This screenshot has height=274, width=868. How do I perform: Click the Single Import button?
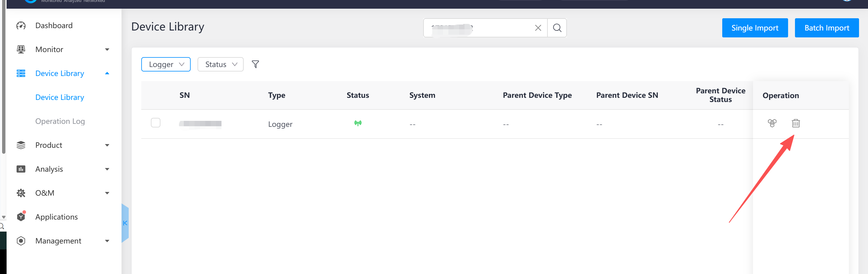pyautogui.click(x=755, y=28)
